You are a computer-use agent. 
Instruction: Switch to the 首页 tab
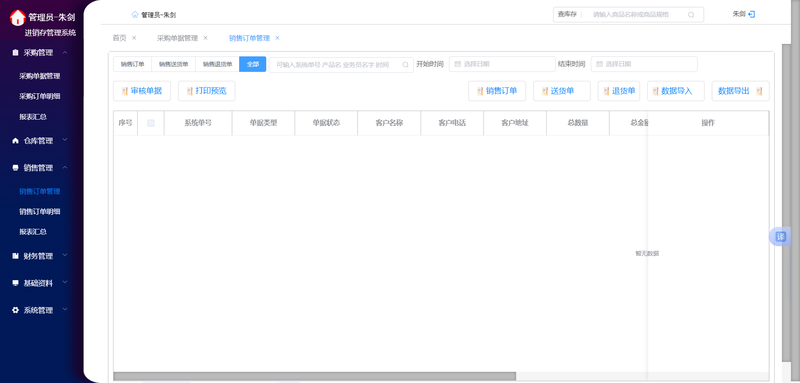click(x=119, y=38)
